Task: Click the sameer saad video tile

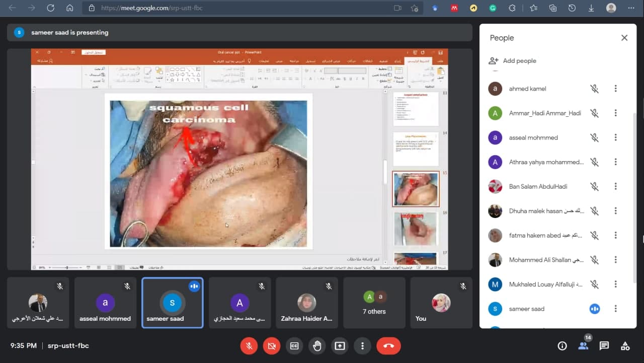Action: coord(172,303)
